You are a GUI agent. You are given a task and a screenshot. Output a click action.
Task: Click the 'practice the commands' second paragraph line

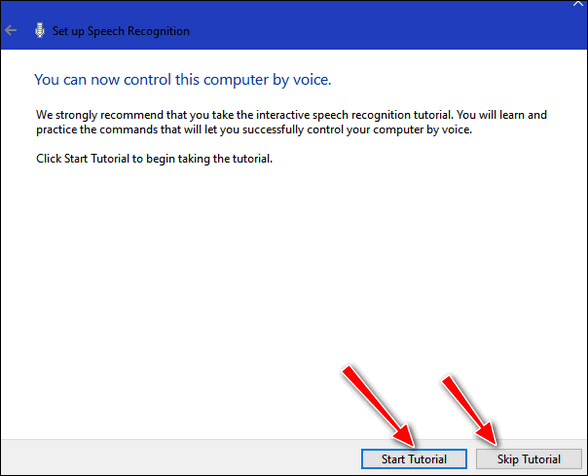point(254,130)
